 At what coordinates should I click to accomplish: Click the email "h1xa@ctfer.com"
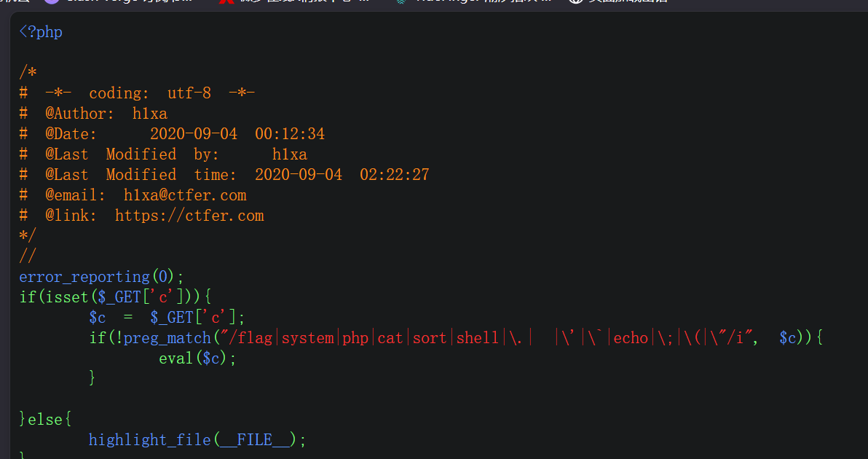(185, 195)
